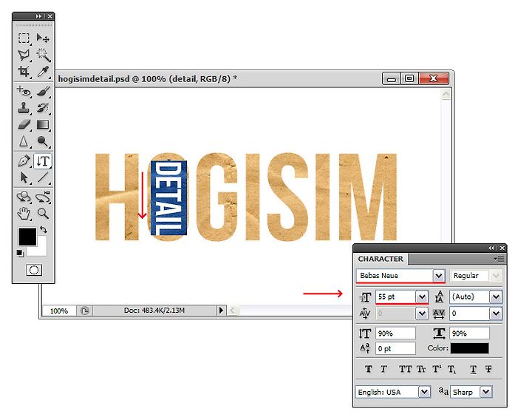Open the Bebas Neue font family dropdown
The height and width of the screenshot is (420, 532).
(x=439, y=275)
